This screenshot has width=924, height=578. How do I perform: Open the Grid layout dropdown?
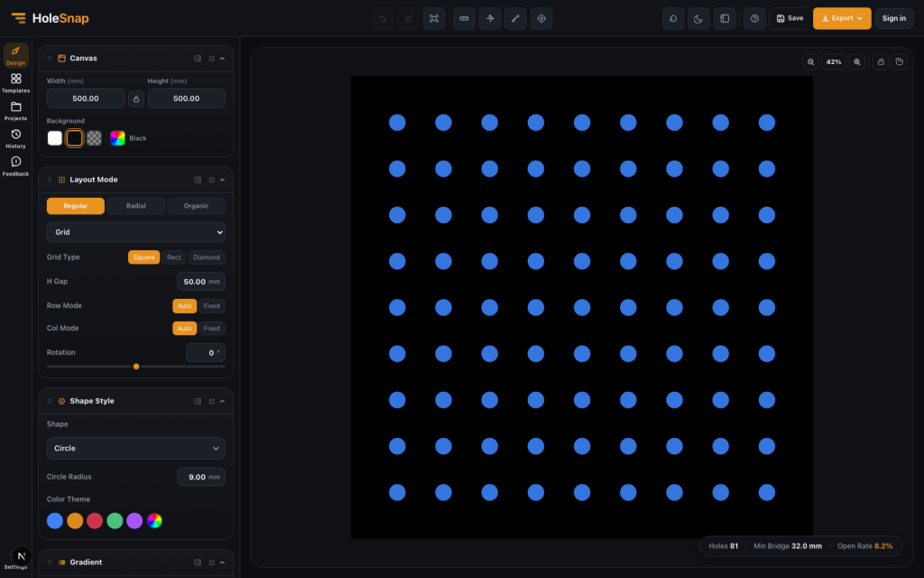136,232
